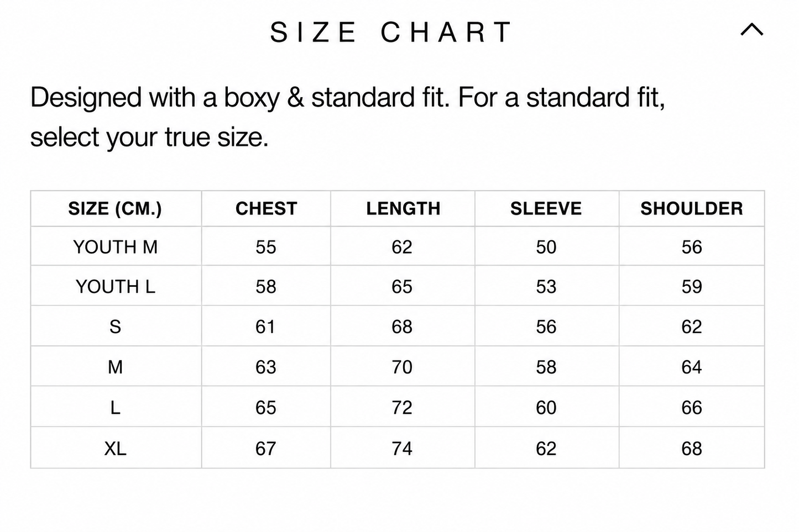The height and width of the screenshot is (532, 799).
Task: Select the SHOULDER column header
Action: click(x=692, y=208)
